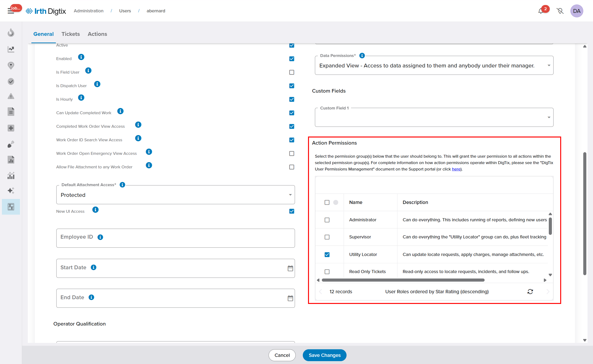This screenshot has width=593, height=364.
Task: Refresh the permissions table records
Action: coord(530,292)
